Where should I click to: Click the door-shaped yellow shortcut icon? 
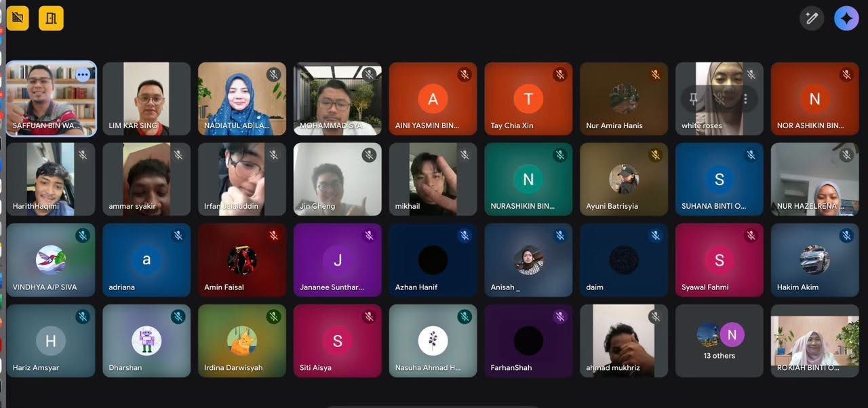point(51,18)
